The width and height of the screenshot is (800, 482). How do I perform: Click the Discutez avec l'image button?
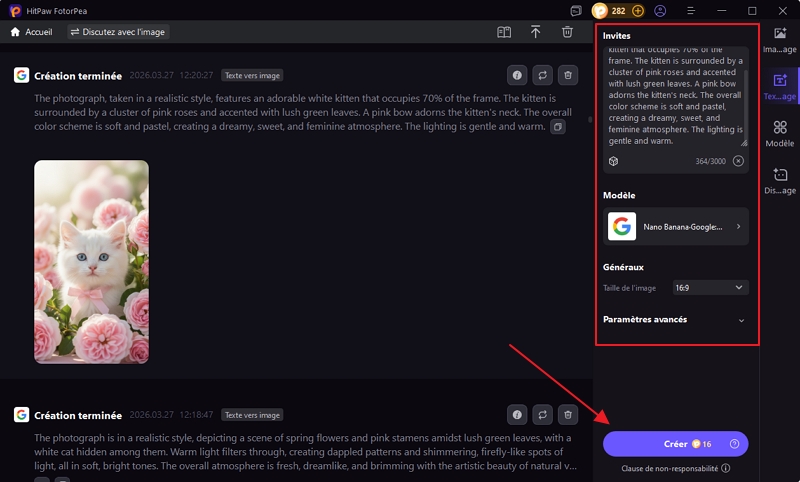point(118,32)
